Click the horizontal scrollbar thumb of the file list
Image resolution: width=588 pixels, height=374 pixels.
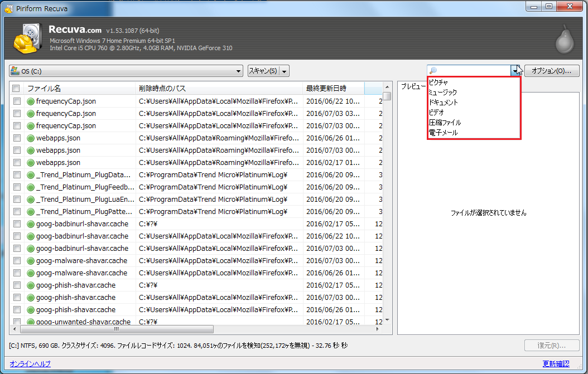click(117, 329)
